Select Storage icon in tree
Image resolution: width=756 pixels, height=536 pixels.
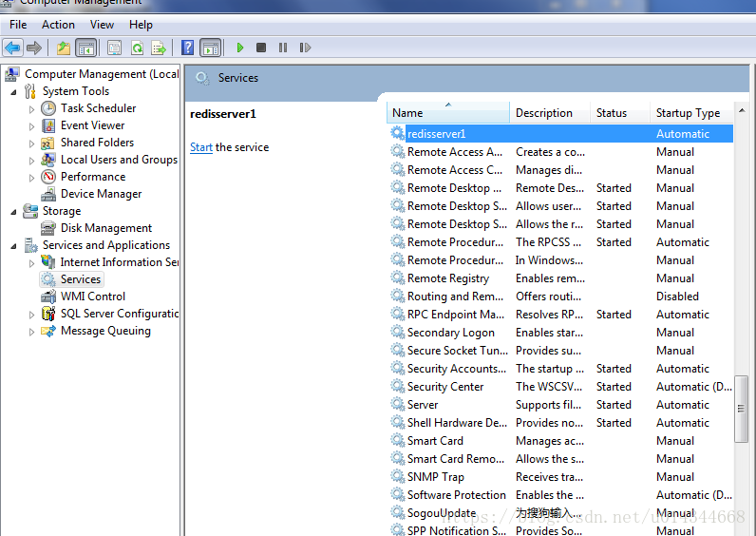pos(30,211)
